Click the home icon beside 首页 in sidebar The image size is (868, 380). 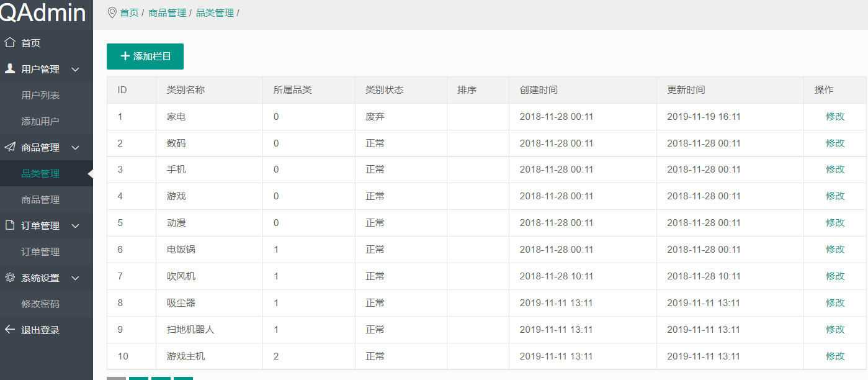(9, 42)
